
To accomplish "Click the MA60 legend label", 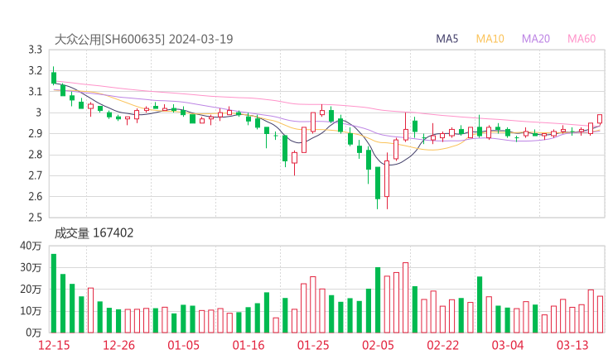I will click(x=582, y=39).
